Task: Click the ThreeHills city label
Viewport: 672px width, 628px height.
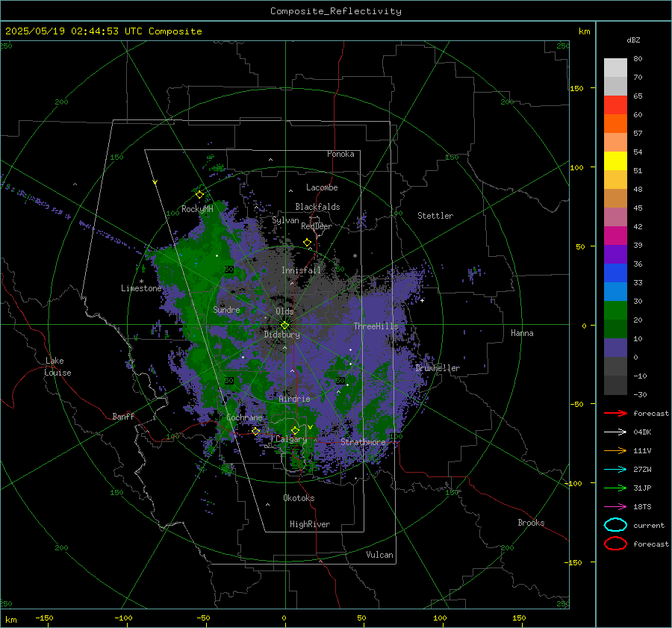Action: tap(376, 326)
